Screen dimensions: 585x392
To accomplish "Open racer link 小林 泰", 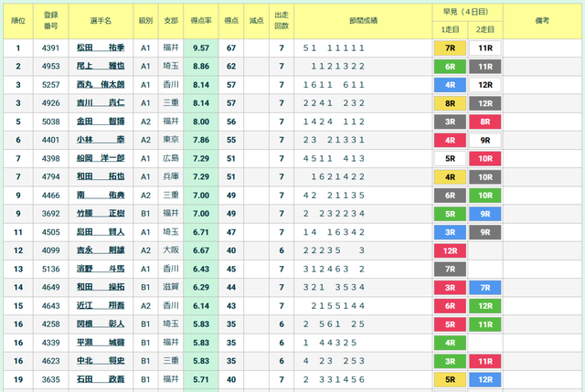I will click(101, 140).
